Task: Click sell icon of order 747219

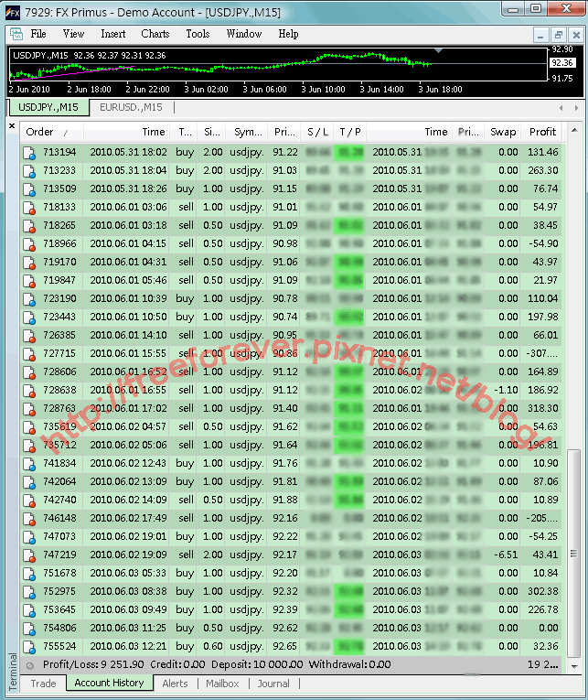Action: coord(29,555)
